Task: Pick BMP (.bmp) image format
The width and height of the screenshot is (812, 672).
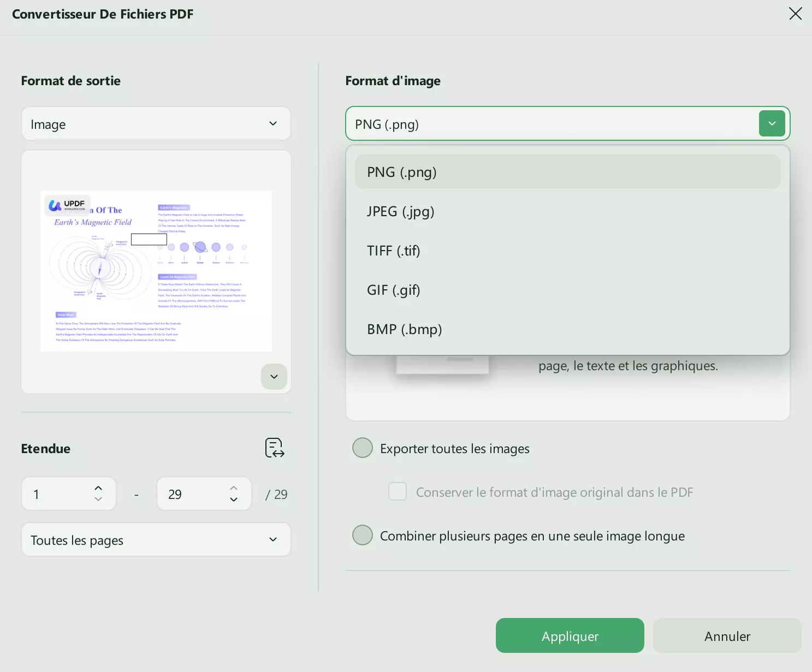Action: point(405,329)
